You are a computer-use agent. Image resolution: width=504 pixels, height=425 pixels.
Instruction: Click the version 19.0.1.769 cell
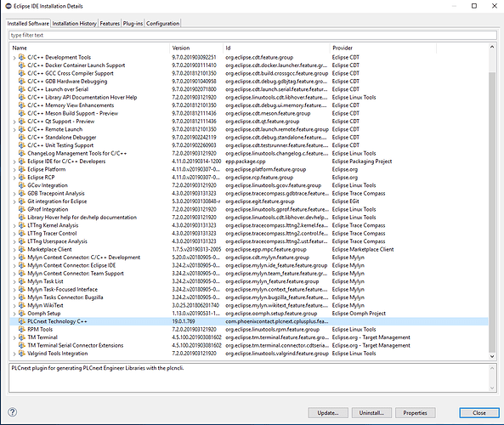coord(184,321)
